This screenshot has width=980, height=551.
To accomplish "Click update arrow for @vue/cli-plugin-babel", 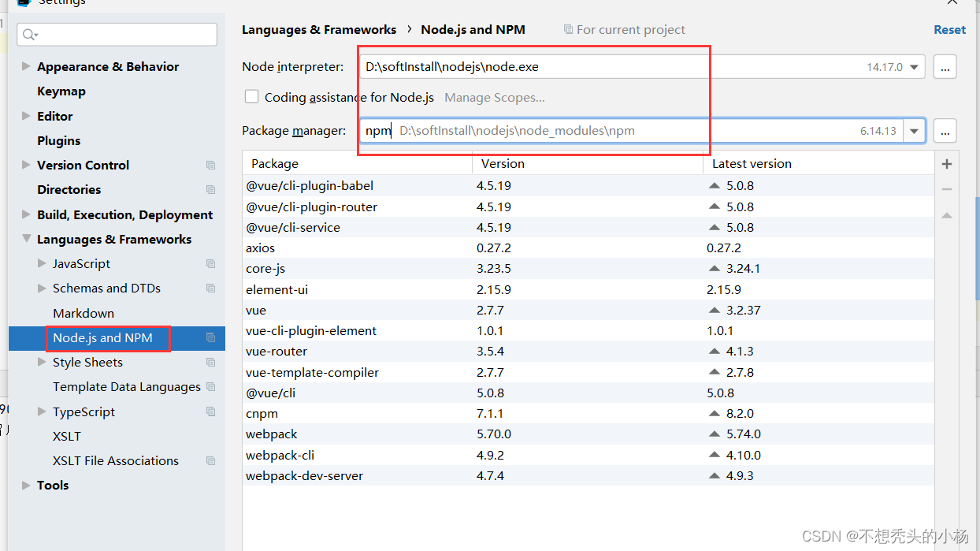I will tap(715, 186).
